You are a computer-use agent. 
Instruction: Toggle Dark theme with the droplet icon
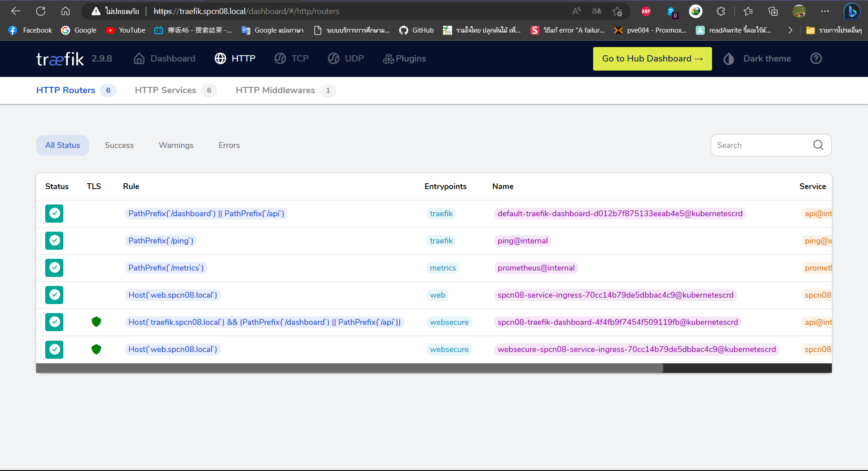pyautogui.click(x=729, y=58)
